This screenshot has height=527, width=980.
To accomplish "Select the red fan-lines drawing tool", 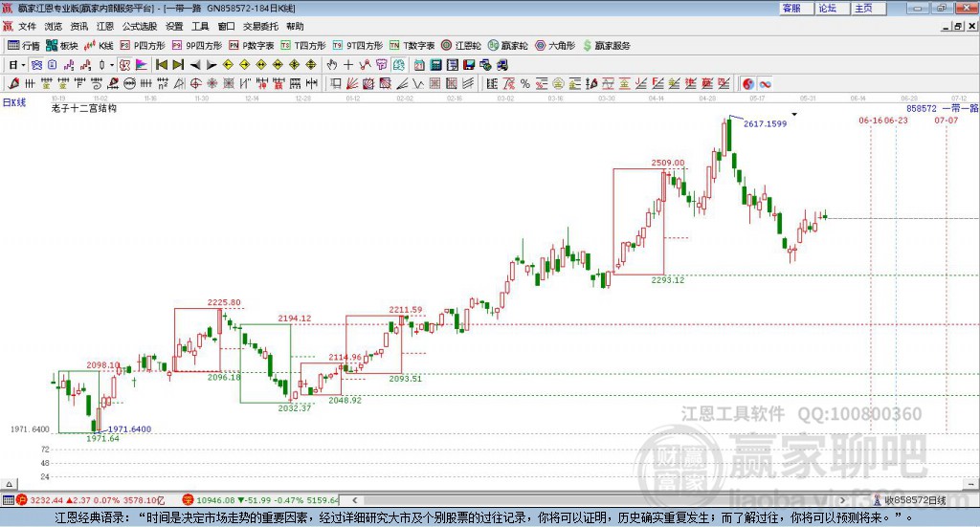I will (x=352, y=83).
